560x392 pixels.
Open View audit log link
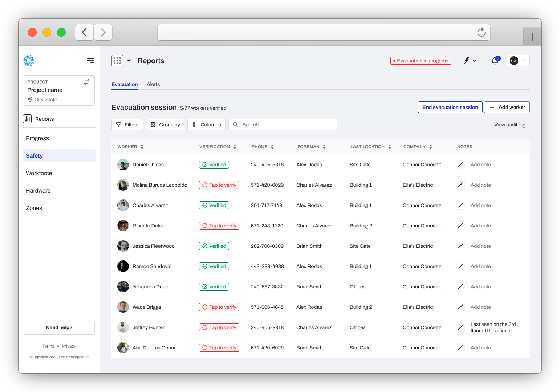click(x=510, y=125)
